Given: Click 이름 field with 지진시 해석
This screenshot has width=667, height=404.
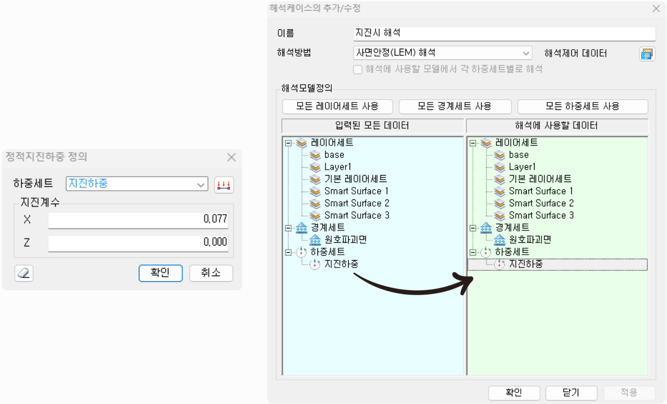Looking at the screenshot, I should pyautogui.click(x=504, y=34).
